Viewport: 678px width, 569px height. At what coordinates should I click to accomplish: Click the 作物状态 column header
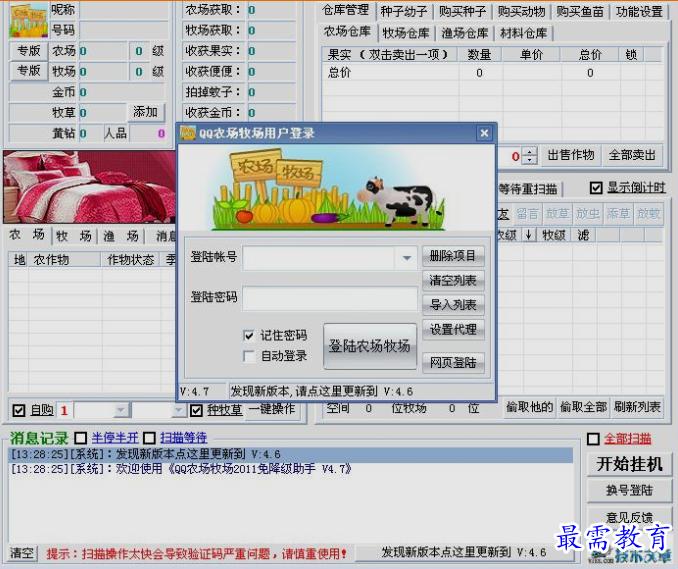click(131, 259)
